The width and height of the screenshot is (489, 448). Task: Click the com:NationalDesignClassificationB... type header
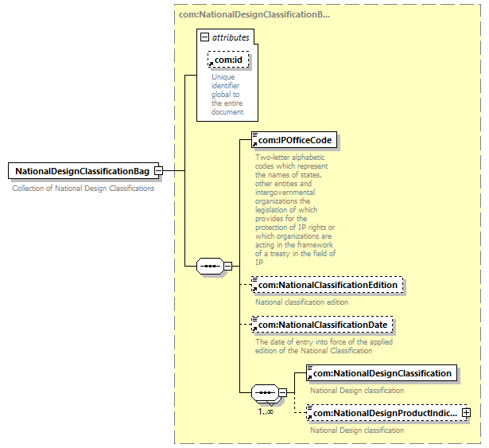point(254,14)
